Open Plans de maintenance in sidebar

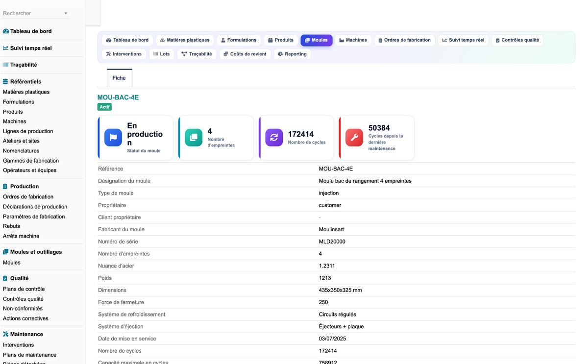[29, 355]
